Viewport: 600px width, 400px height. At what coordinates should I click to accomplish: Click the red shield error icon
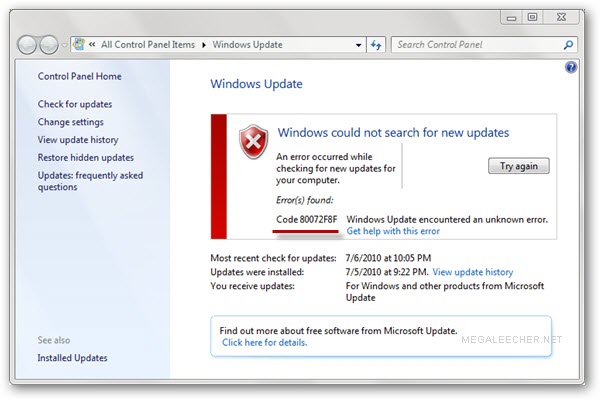[253, 141]
